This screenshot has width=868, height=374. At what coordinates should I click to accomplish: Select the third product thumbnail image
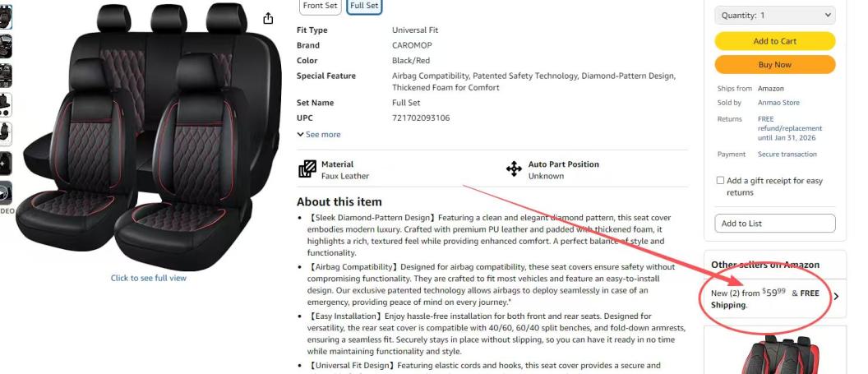[x=5, y=76]
